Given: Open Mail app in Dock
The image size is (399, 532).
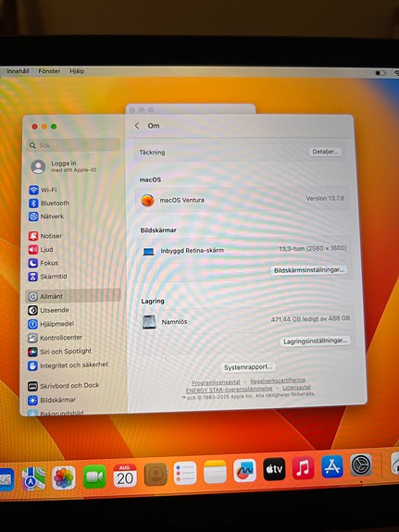Looking at the screenshot, I should (6, 479).
